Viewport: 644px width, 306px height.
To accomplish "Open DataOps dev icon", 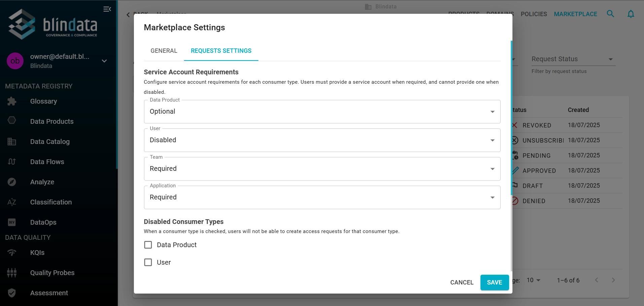I will coord(12,222).
